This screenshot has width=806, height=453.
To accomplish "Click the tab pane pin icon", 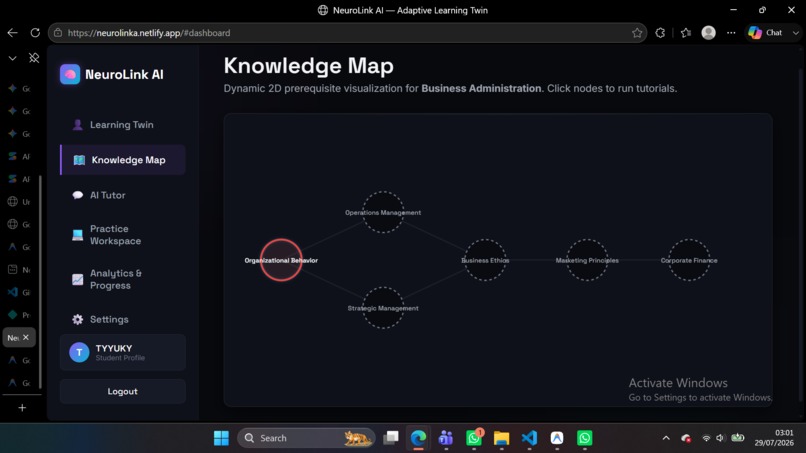I will (34, 58).
